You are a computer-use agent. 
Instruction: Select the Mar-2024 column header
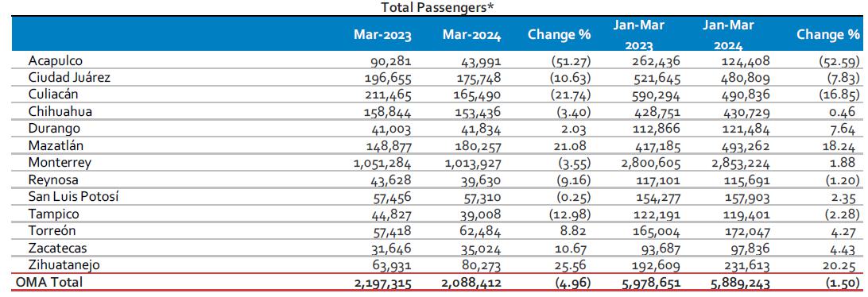coord(471,36)
